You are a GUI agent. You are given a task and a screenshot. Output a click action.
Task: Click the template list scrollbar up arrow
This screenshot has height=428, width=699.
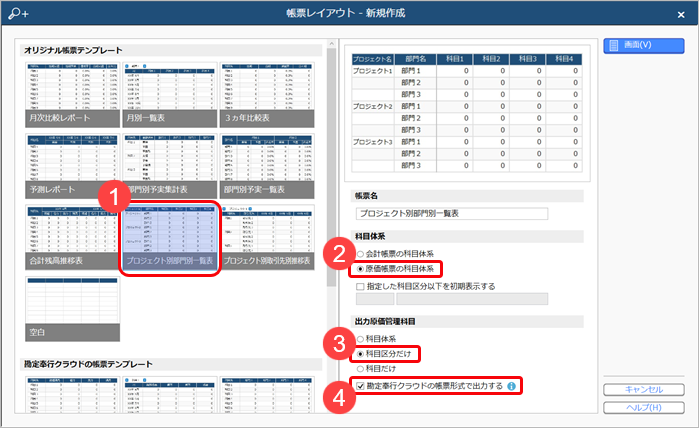pos(331,44)
